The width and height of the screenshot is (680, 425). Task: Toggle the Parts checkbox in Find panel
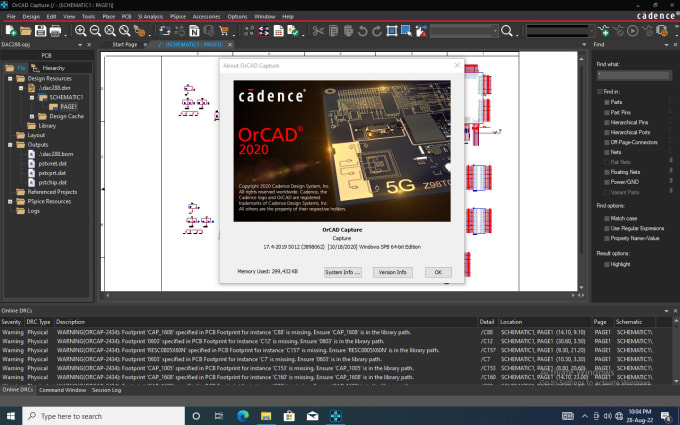[x=607, y=102]
